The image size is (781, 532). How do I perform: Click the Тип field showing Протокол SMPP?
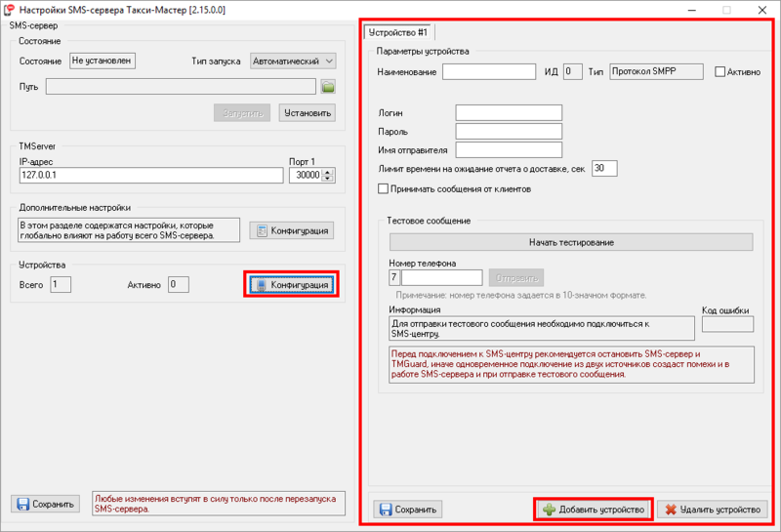(656, 71)
